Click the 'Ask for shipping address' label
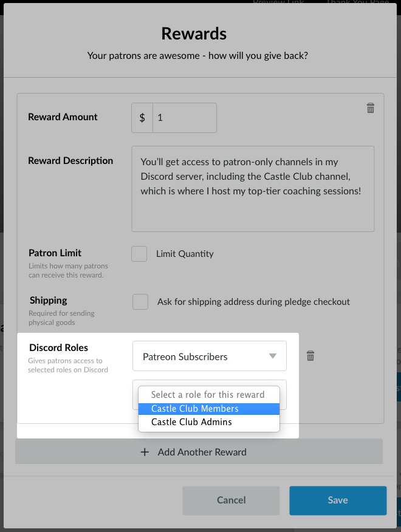This screenshot has width=401, height=532. click(x=253, y=302)
